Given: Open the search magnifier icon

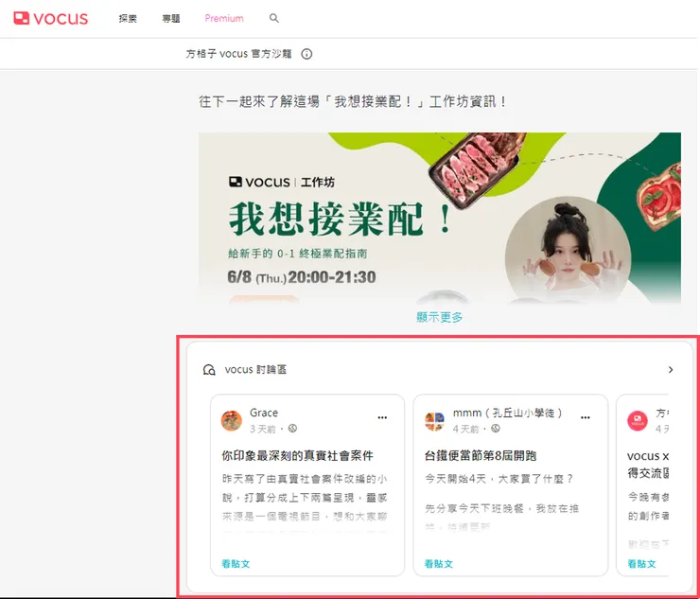Looking at the screenshot, I should point(274,18).
